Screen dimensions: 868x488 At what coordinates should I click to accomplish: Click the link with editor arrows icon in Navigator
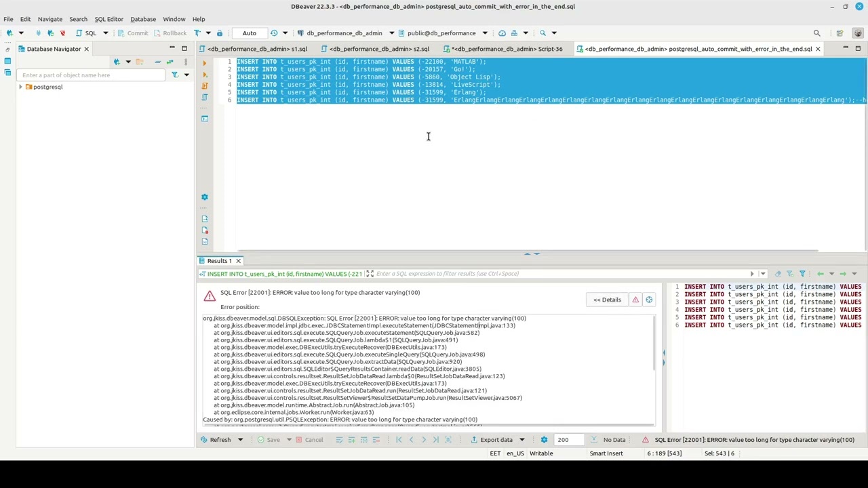pos(170,62)
